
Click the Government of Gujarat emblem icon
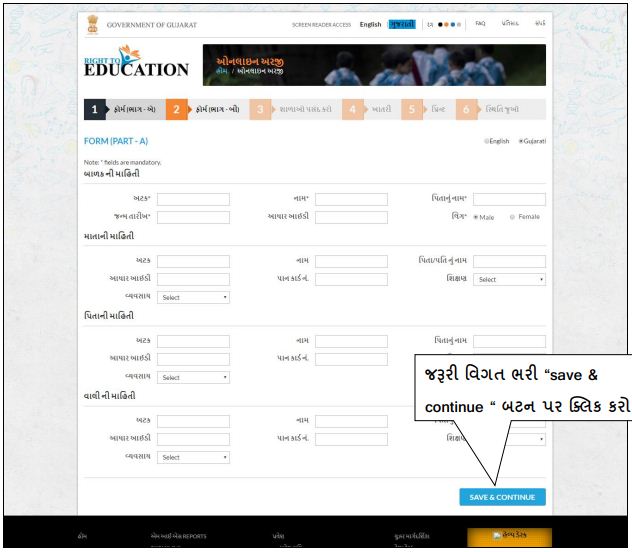tap(93, 25)
